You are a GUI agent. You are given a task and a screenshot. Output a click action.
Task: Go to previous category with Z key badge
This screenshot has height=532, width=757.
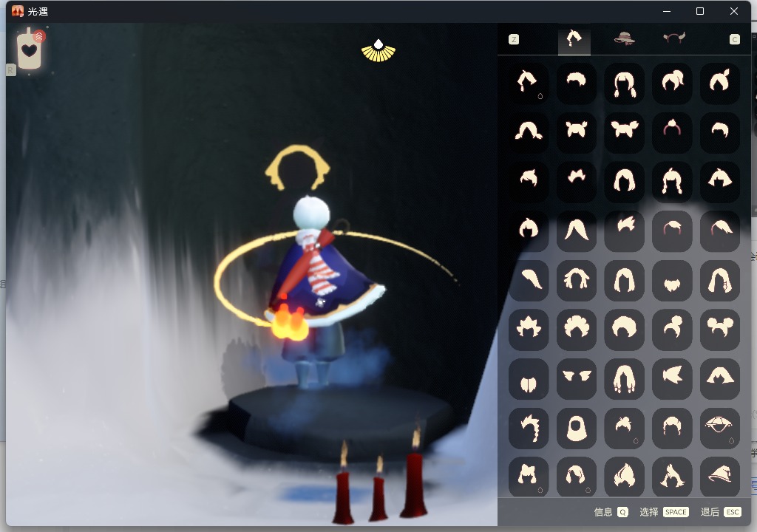click(514, 40)
